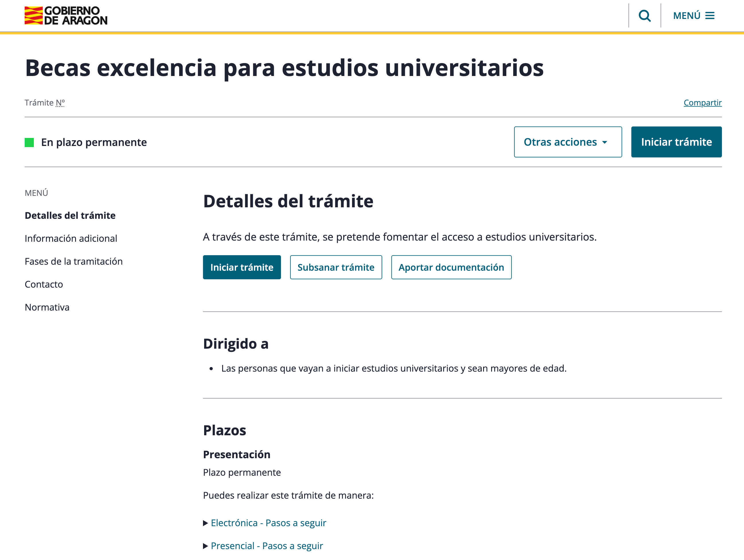Expand Electrónica - Pasos a seguir
744x560 pixels.
(268, 523)
